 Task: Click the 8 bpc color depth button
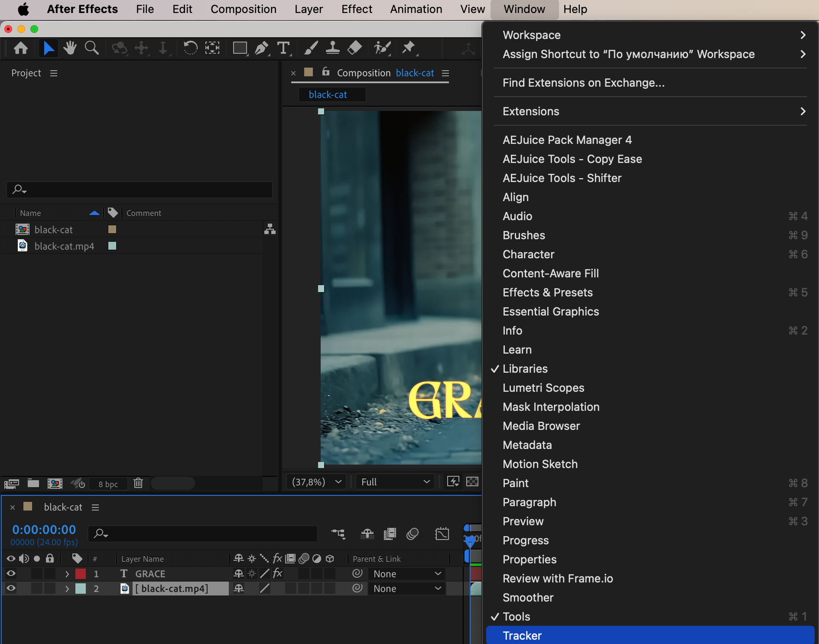108,484
